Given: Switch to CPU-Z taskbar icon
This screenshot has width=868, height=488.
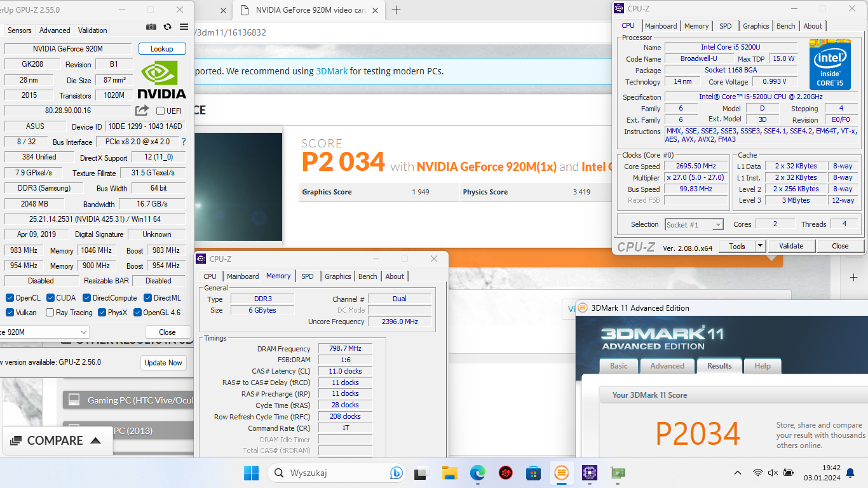Looking at the screenshot, I should 589,473.
